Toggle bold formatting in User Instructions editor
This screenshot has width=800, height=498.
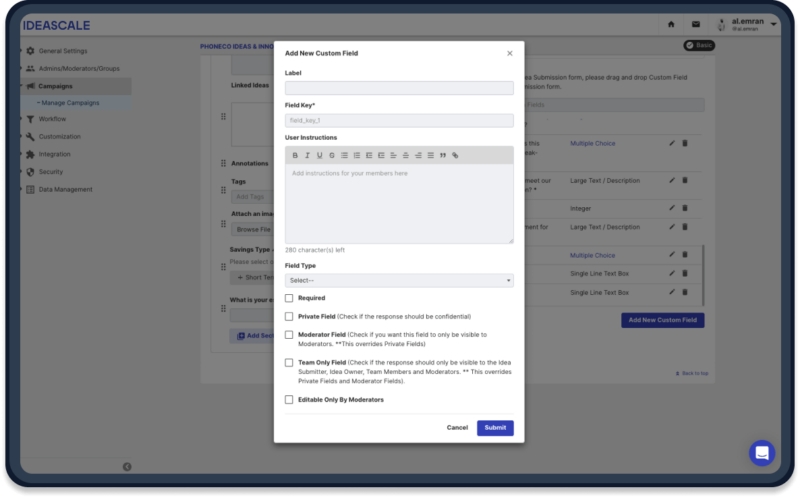pos(295,155)
